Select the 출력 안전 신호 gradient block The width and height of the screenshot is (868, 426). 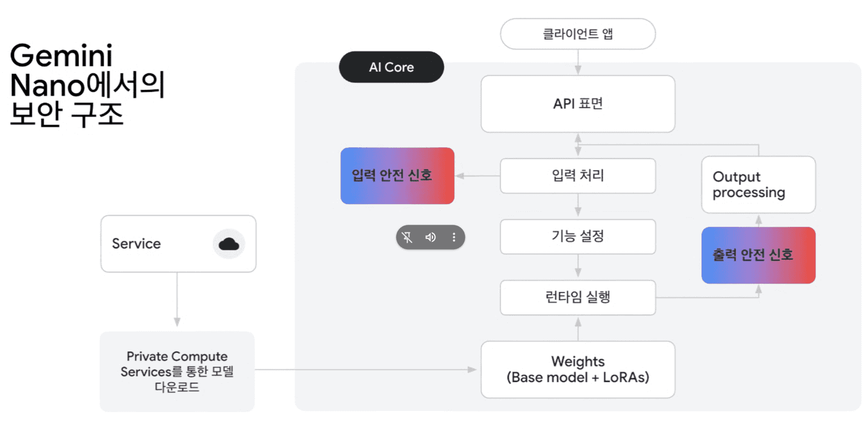(x=758, y=255)
